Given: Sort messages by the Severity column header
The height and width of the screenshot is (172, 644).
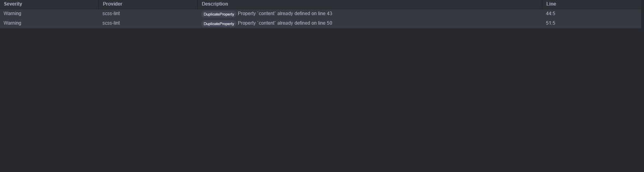Looking at the screenshot, I should pyautogui.click(x=13, y=4).
